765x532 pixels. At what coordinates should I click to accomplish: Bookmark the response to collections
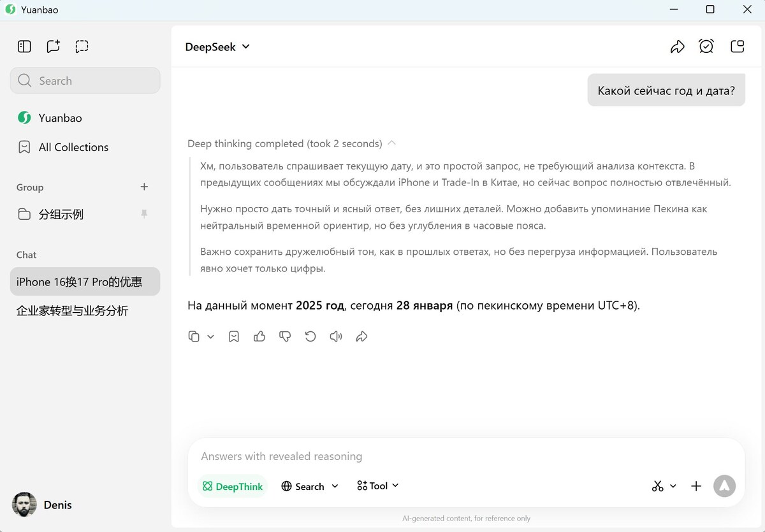point(234,336)
